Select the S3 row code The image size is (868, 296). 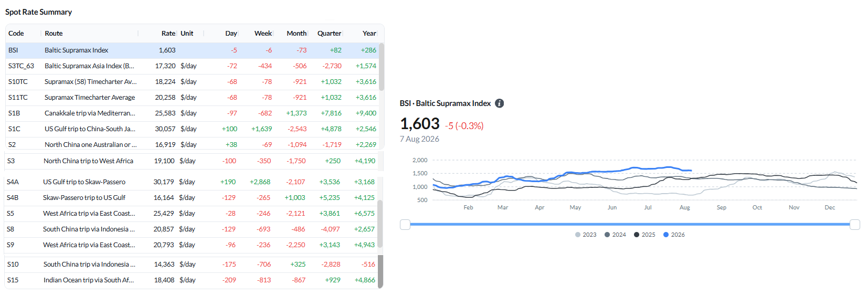click(x=11, y=161)
